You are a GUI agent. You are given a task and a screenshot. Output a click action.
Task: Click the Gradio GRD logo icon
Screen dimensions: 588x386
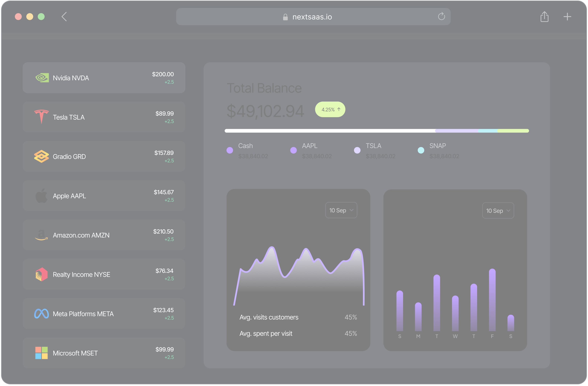click(x=41, y=156)
